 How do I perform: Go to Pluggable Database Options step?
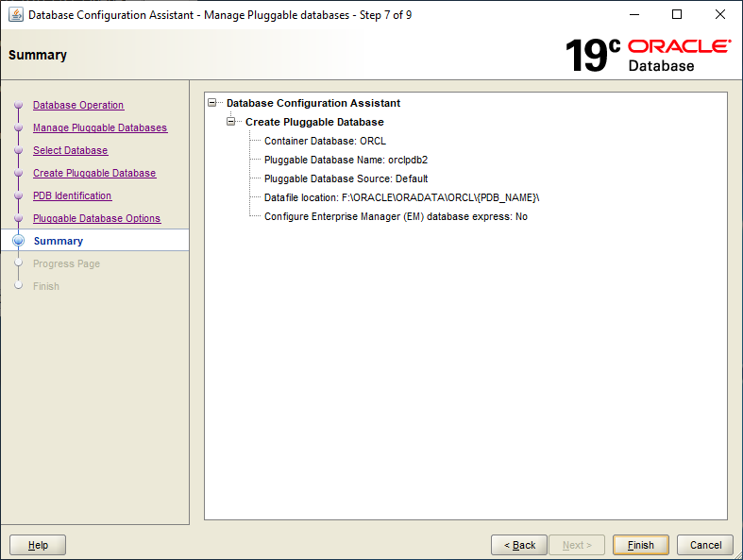[96, 218]
